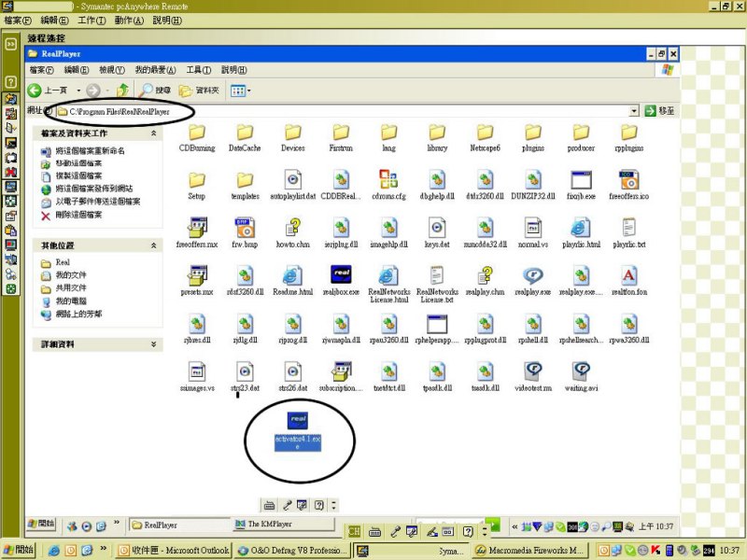Screen dimensions: 747x560
Task: Open 動作 menu in pcAnywhere window
Action: (x=129, y=21)
